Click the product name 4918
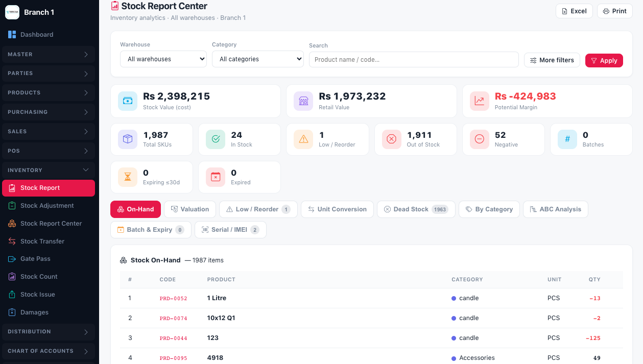The width and height of the screenshot is (643, 364). click(x=215, y=358)
